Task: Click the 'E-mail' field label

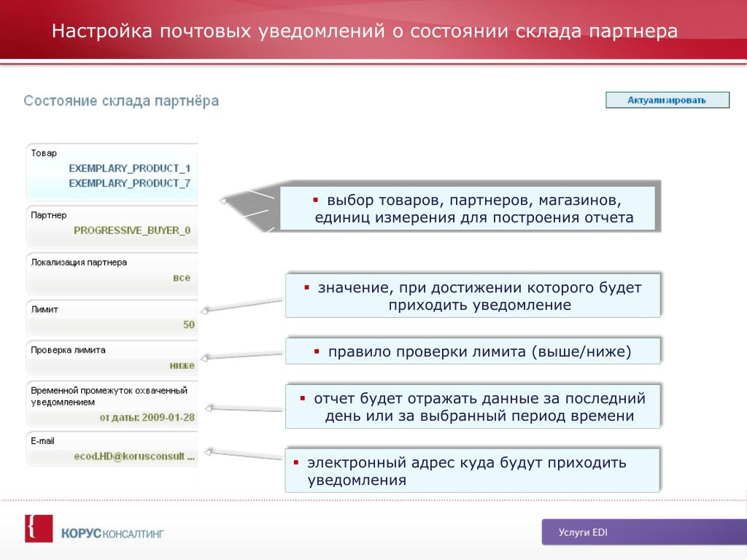Action: tap(42, 441)
